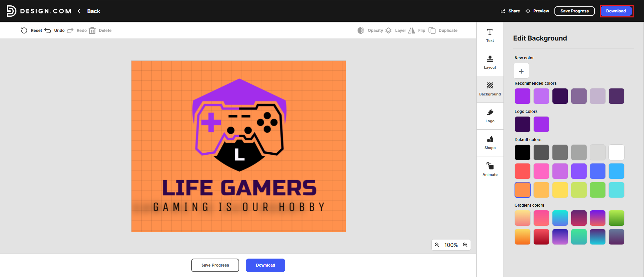Set background to turquoise default color
This screenshot has height=277, width=644.
click(x=616, y=190)
